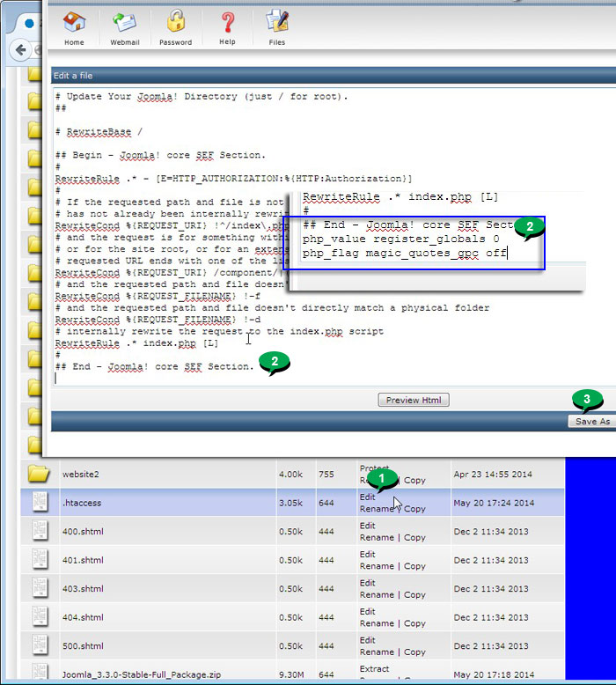Open the 404.shtml file name
This screenshot has height=685, width=616.
click(x=83, y=617)
